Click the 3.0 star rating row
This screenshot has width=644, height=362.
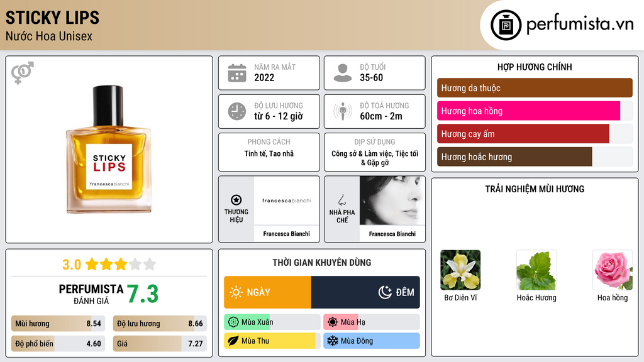109,265
